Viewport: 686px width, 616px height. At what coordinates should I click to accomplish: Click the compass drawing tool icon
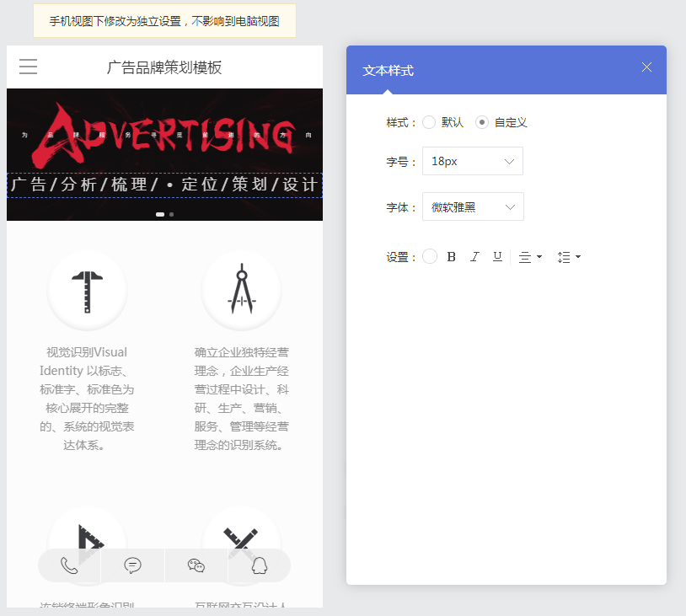point(242,291)
